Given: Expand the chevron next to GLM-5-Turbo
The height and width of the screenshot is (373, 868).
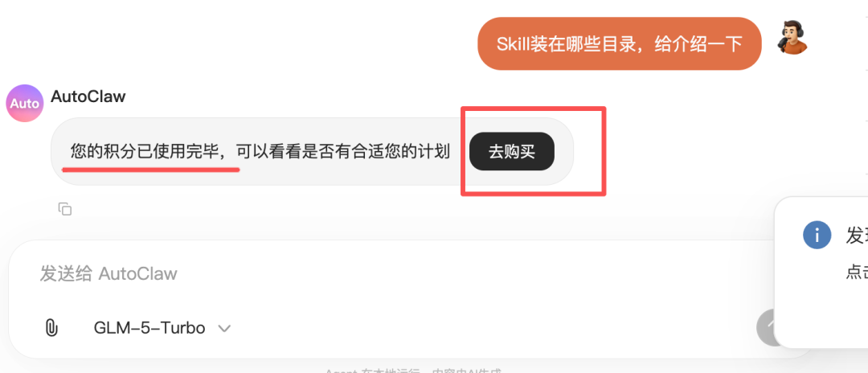Looking at the screenshot, I should pos(224,329).
